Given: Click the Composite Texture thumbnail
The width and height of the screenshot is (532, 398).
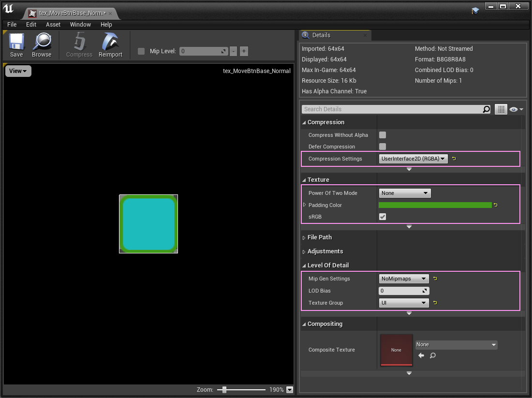Looking at the screenshot, I should (396, 350).
